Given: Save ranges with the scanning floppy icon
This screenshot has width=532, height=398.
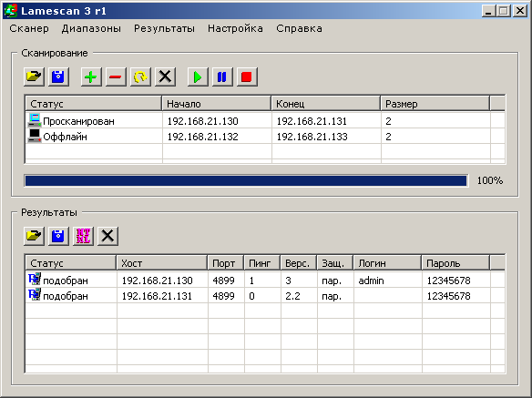Looking at the screenshot, I should tap(58, 77).
